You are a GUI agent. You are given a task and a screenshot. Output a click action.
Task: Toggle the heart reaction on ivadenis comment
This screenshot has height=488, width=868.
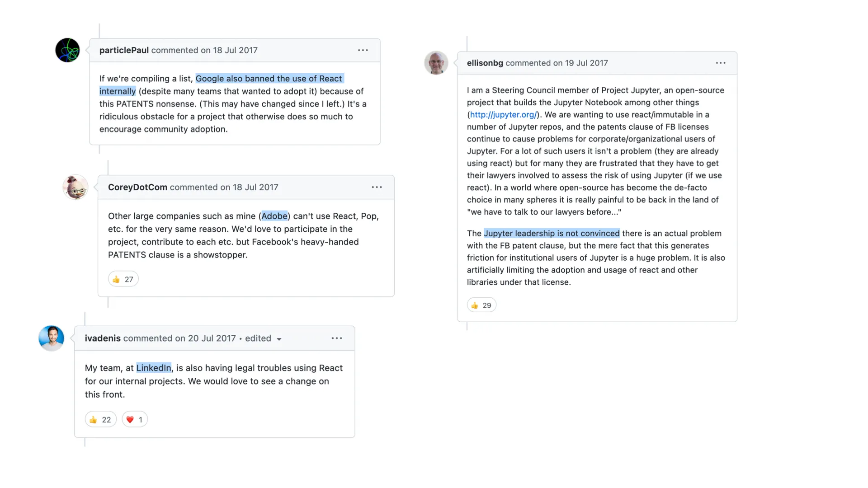(x=135, y=420)
